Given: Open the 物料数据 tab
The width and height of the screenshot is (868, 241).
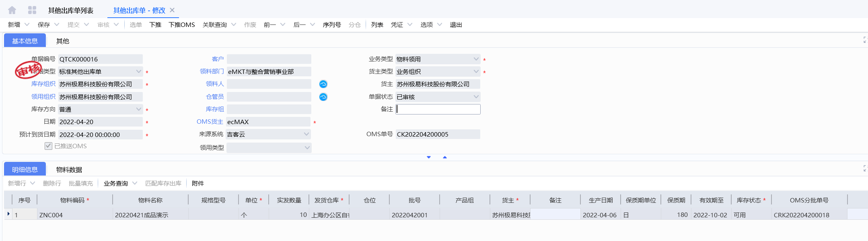Looking at the screenshot, I should (x=69, y=170).
